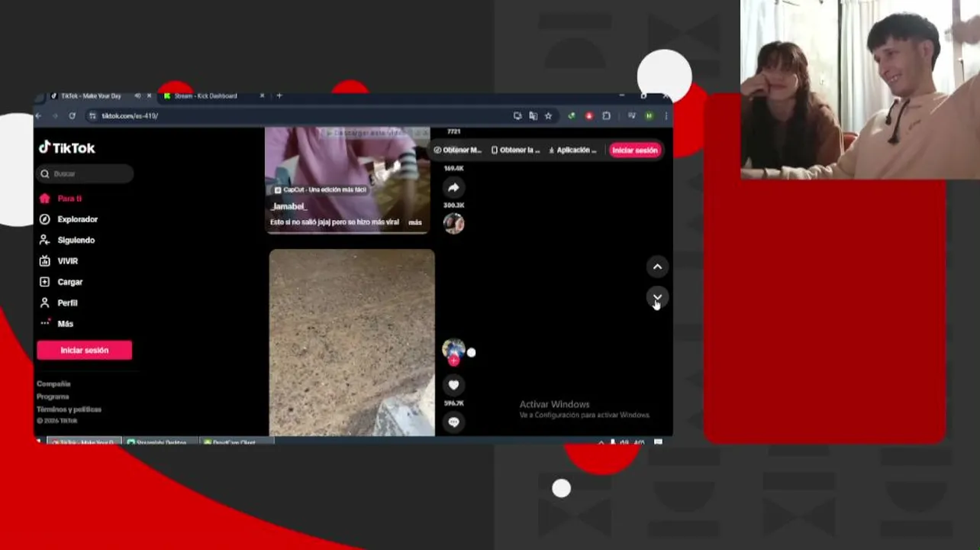Open the browser extensions puzzle icon
Image resolution: width=980 pixels, height=550 pixels.
click(606, 116)
